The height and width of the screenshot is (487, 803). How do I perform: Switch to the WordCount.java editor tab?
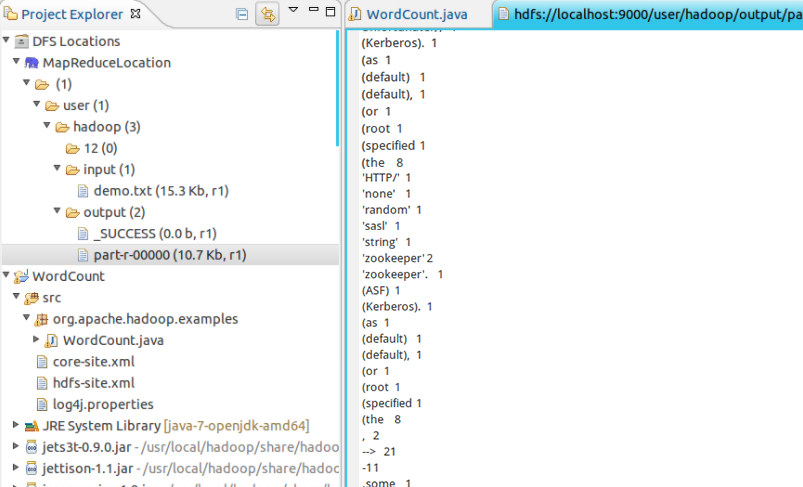pos(417,14)
